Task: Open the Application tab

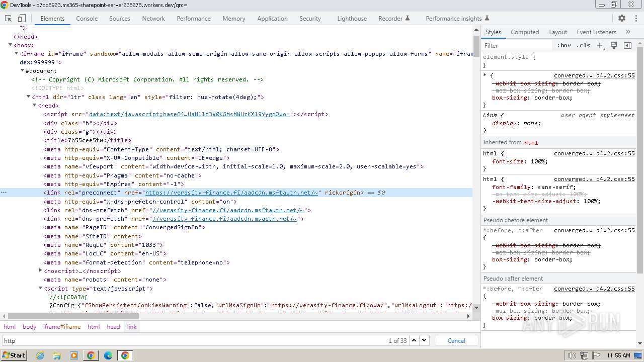Action: click(x=272, y=18)
